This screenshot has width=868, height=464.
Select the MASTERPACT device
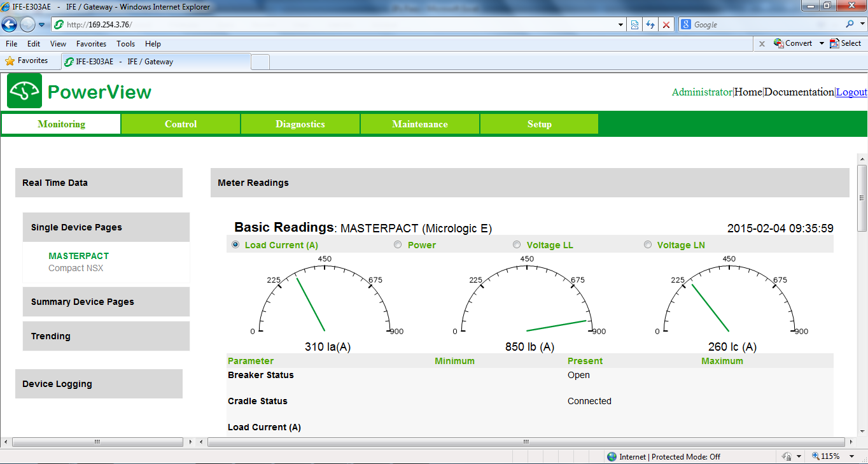coord(79,256)
